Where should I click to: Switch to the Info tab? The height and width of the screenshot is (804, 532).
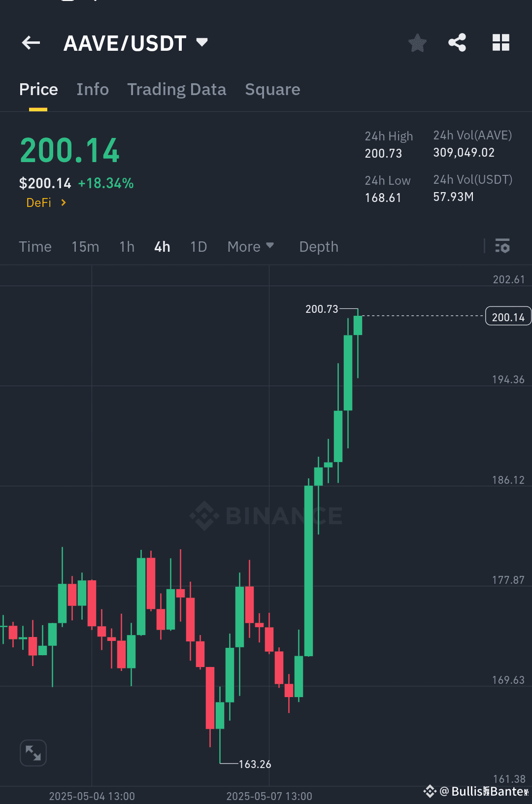(93, 89)
